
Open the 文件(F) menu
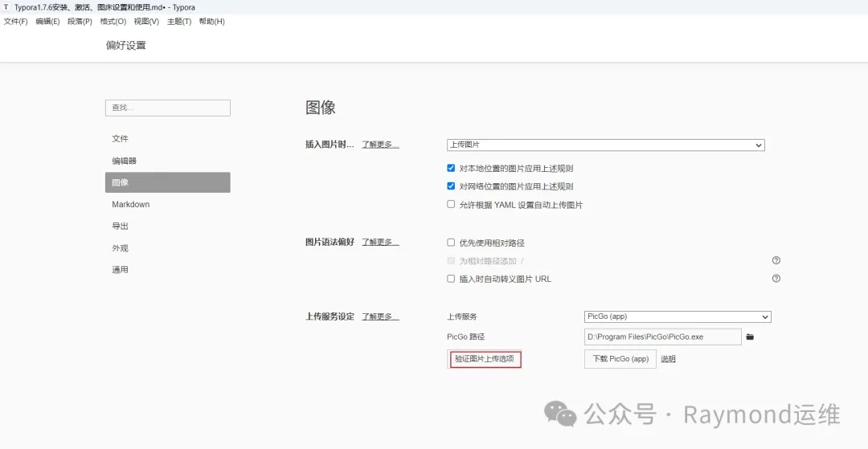click(15, 22)
